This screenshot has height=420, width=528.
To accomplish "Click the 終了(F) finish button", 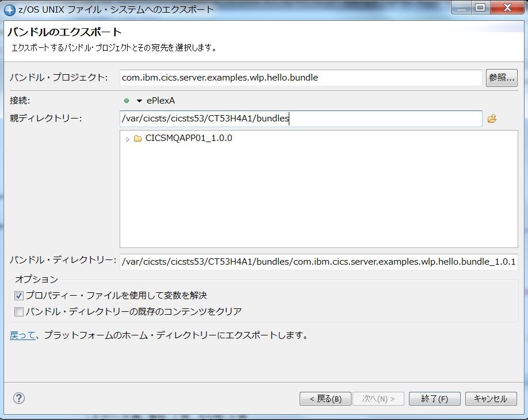I will 434,399.
